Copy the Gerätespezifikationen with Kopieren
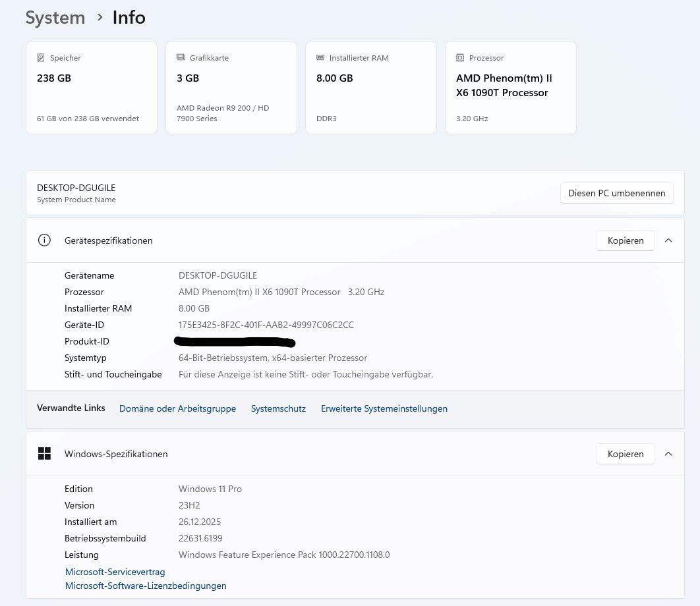This screenshot has width=700, height=606. pos(626,240)
